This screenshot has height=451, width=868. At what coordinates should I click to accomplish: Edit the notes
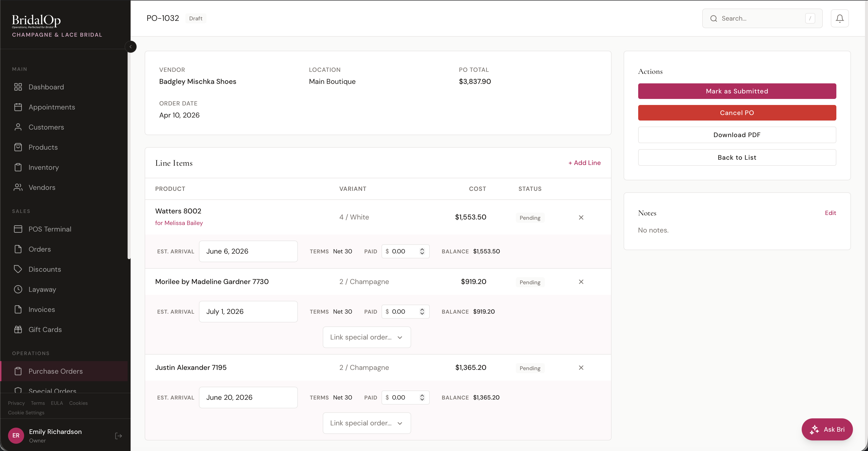click(830, 213)
